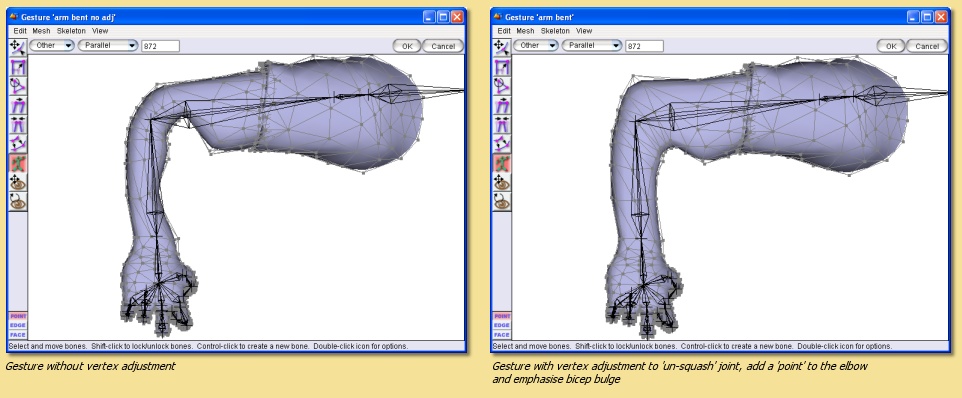Click caption 'Gesture without vertex adjustment'
This screenshot has width=962, height=398.
[90, 366]
